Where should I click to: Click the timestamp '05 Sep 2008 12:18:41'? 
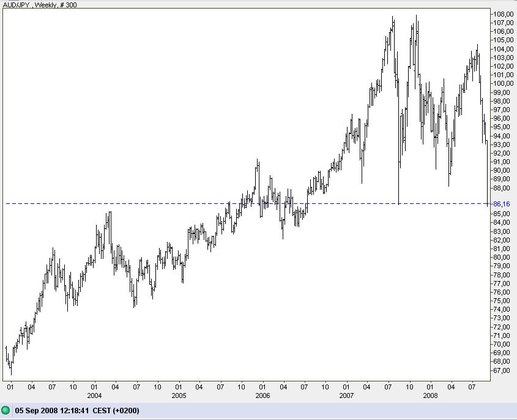52,411
